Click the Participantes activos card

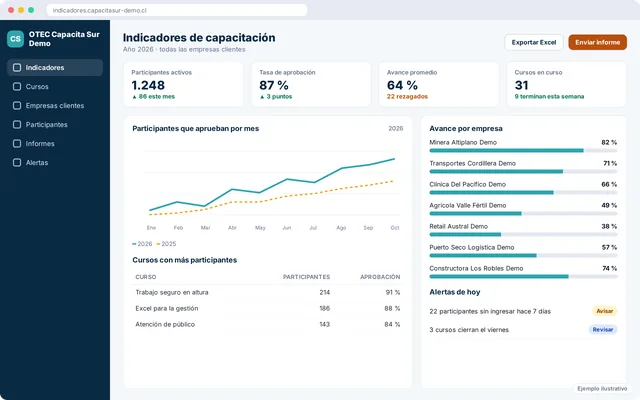(183, 84)
